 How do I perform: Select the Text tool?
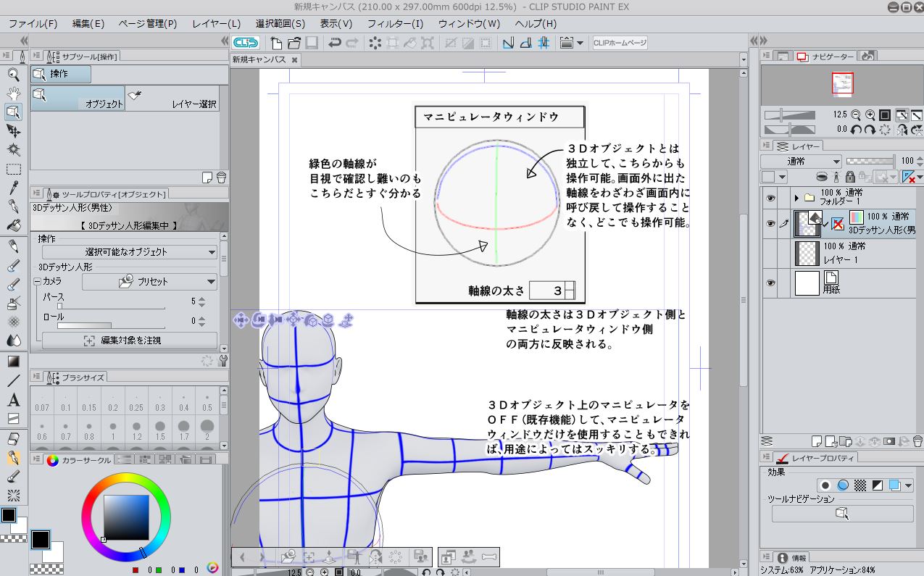(13, 399)
